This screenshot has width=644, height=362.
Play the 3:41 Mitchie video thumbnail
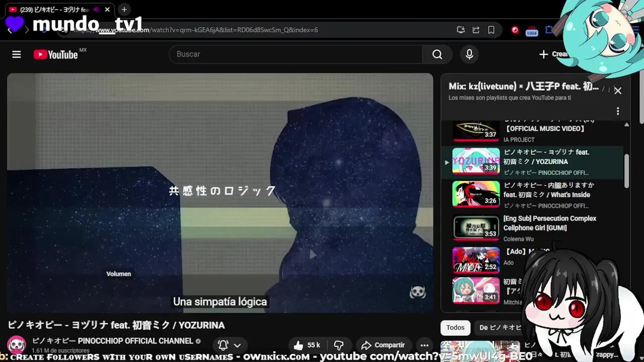(x=476, y=290)
